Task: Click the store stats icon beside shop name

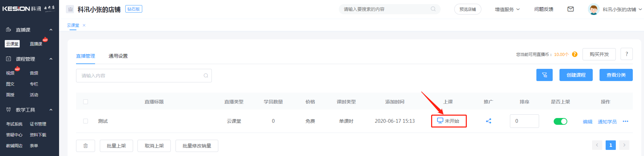Action: (70, 9)
